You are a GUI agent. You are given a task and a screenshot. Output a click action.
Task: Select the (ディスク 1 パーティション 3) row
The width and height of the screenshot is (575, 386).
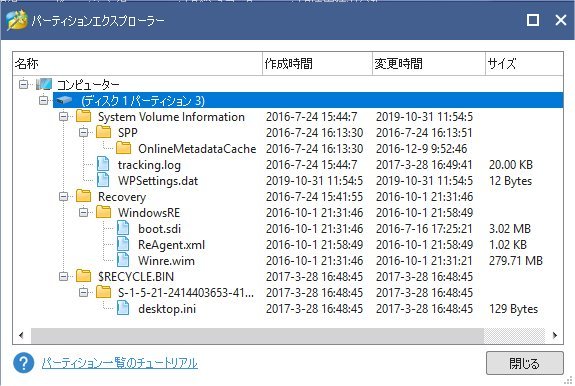pos(308,100)
